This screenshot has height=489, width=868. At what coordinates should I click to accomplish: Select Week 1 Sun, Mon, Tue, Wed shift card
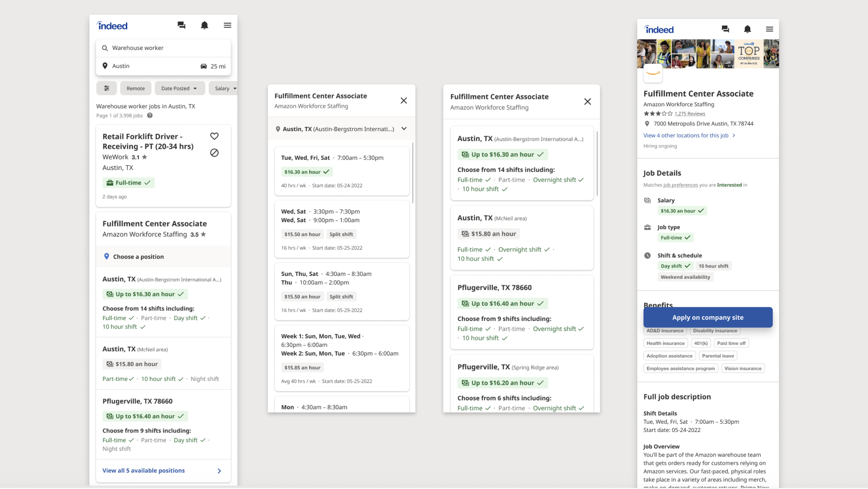[x=342, y=358]
